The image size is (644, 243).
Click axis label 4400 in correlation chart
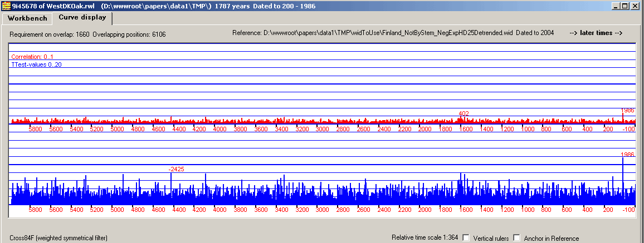(x=179, y=130)
